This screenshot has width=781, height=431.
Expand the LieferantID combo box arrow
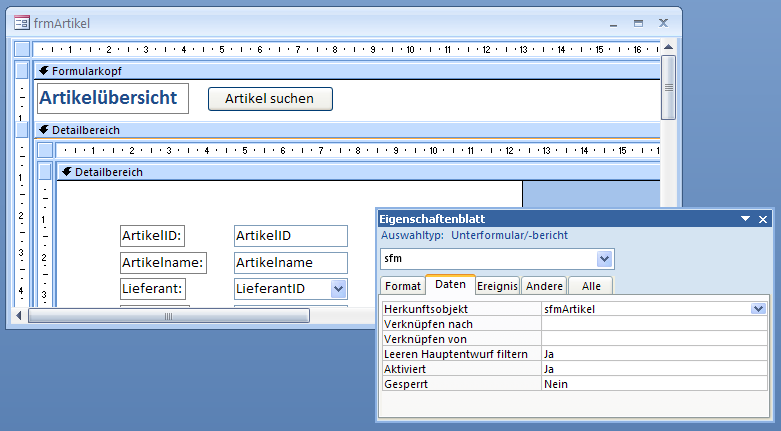click(338, 289)
